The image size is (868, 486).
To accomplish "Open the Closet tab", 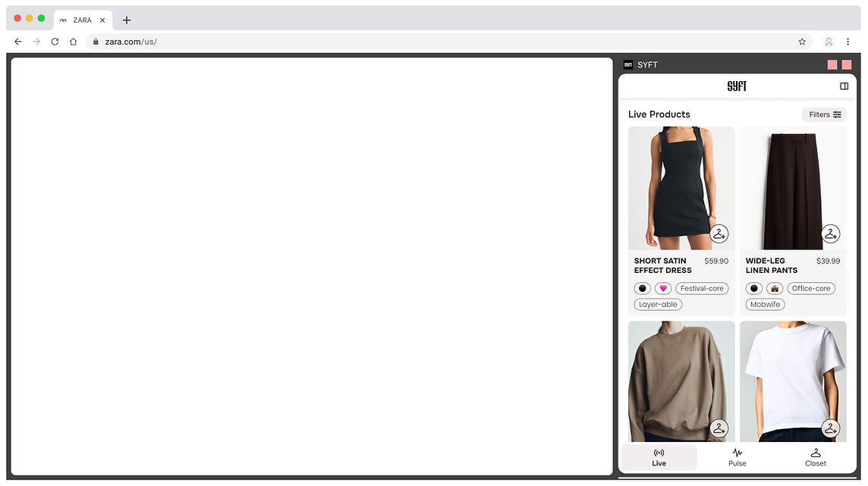I will point(815,457).
